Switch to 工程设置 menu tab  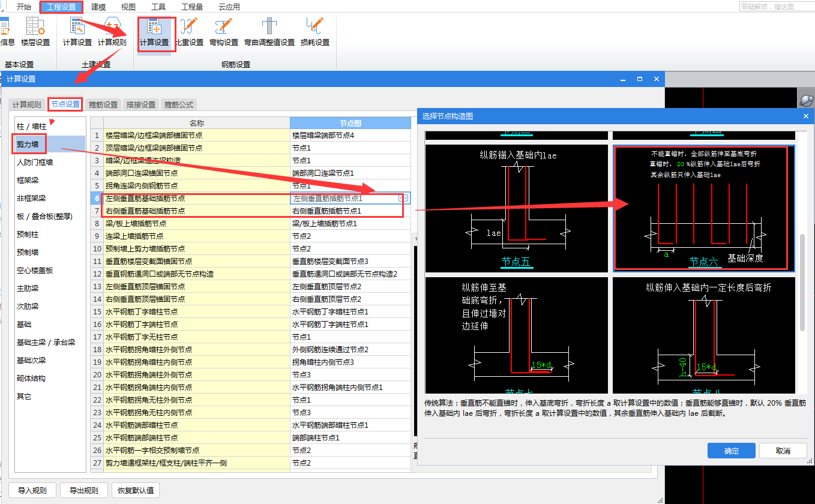click(61, 7)
